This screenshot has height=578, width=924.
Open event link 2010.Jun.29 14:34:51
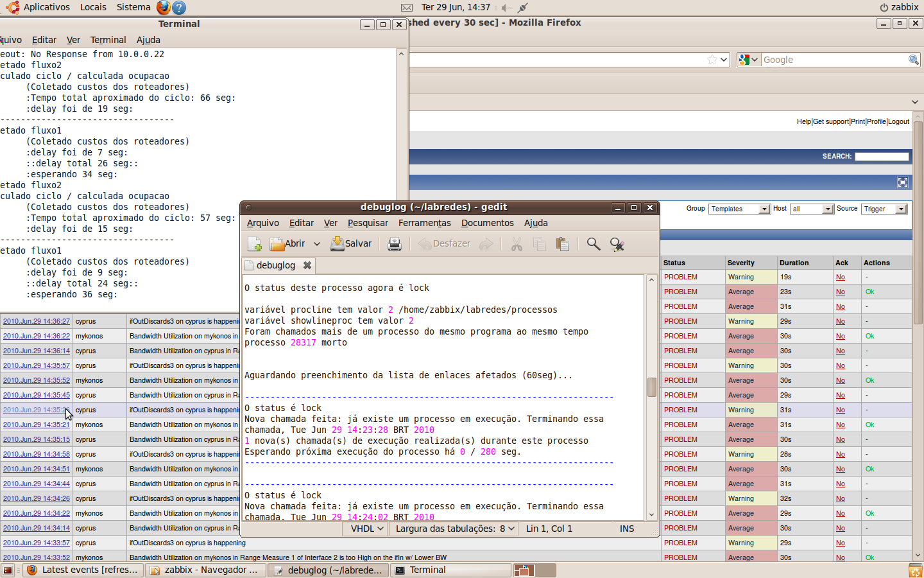pos(37,469)
